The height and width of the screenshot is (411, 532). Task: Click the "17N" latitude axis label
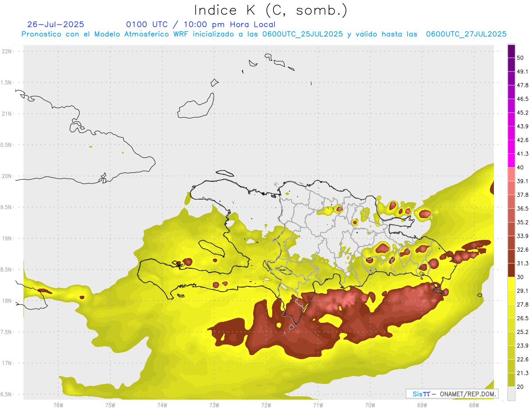point(8,364)
